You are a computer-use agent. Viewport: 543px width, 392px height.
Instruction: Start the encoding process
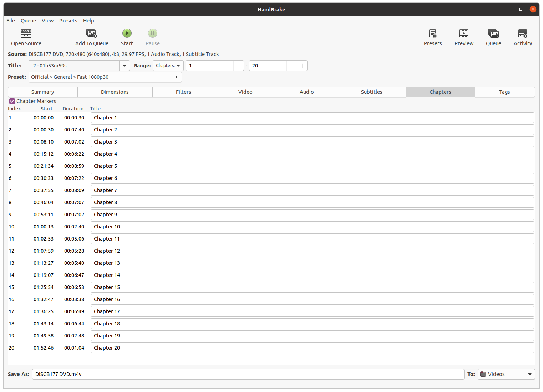point(127,37)
